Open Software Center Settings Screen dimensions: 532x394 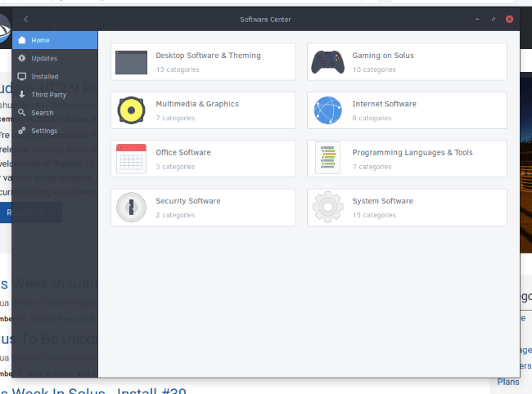[x=55, y=131]
